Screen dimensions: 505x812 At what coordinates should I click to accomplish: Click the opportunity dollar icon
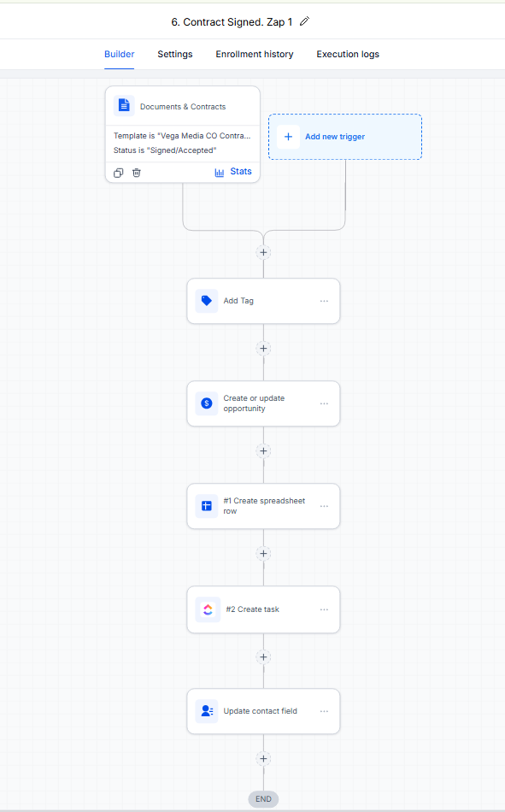pyautogui.click(x=206, y=403)
